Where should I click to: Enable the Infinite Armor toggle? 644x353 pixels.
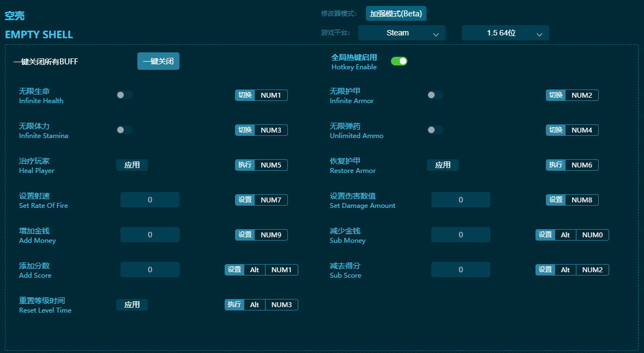(435, 95)
